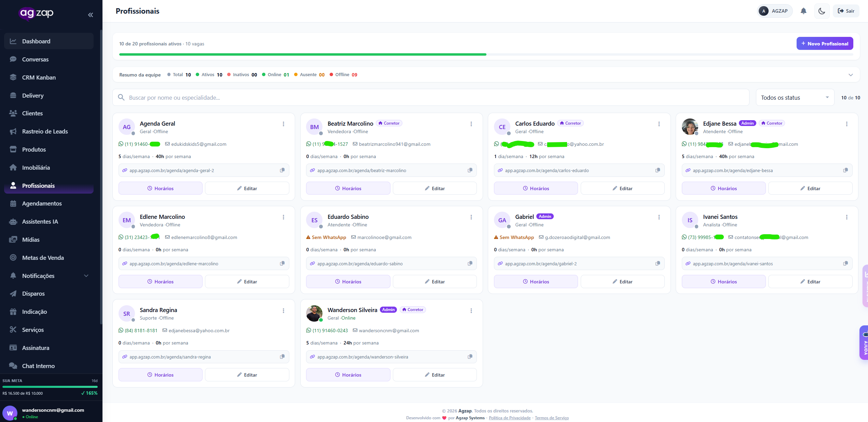
Task: Expand Notificações submenu in sidebar
Action: (86, 276)
